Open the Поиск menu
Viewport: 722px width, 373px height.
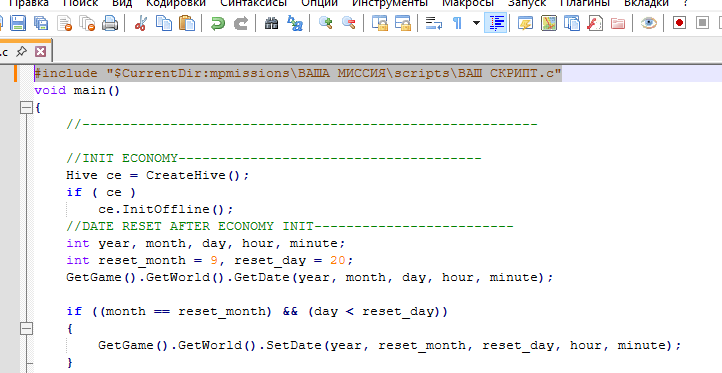point(81,3)
